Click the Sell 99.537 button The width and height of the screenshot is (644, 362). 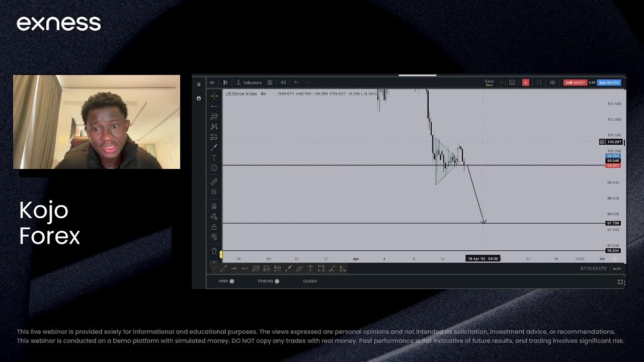tap(575, 82)
